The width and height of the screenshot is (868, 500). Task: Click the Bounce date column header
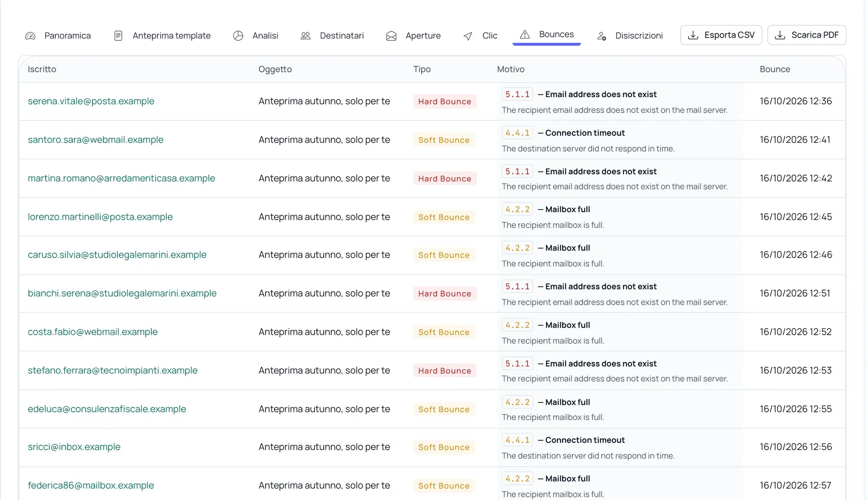point(775,69)
